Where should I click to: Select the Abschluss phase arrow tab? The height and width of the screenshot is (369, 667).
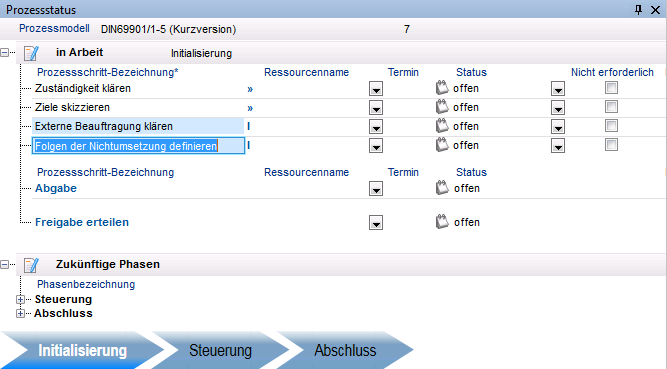345,350
